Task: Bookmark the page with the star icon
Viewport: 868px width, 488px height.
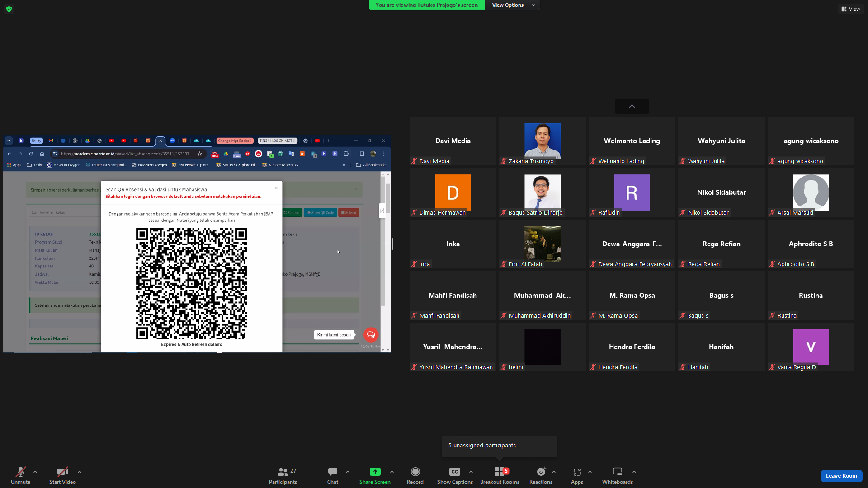Action: click(x=200, y=154)
